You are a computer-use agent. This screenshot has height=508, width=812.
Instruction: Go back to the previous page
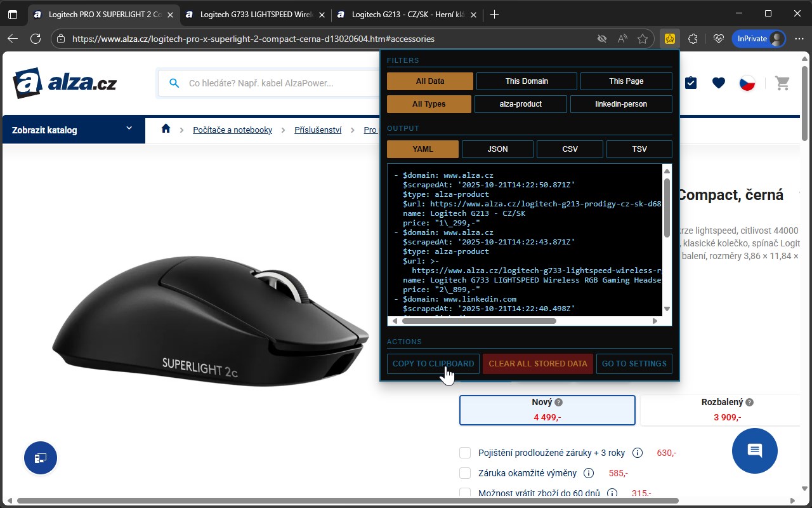tap(13, 39)
